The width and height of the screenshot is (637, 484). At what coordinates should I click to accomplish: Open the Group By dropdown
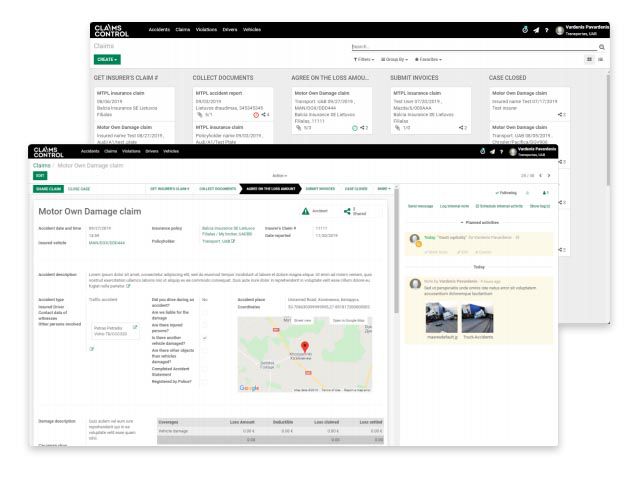click(403, 60)
